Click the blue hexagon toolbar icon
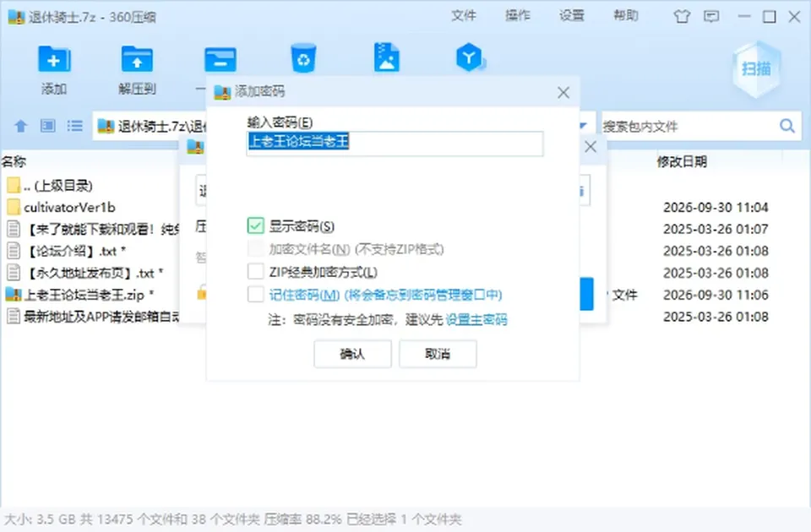The width and height of the screenshot is (811, 532). pyautogui.click(x=470, y=57)
